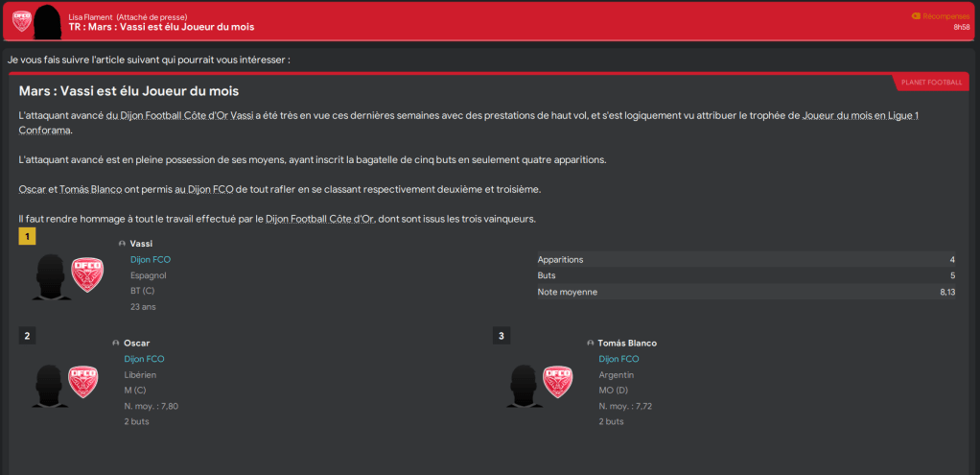Open the Récompenses link
This screenshot has height=475, width=980.
[947, 15]
